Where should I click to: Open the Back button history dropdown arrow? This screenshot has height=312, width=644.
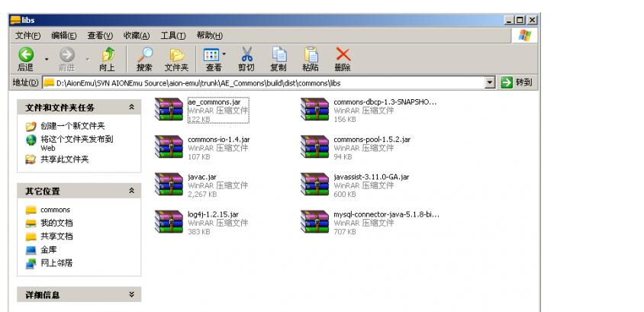pyautogui.click(x=47, y=59)
